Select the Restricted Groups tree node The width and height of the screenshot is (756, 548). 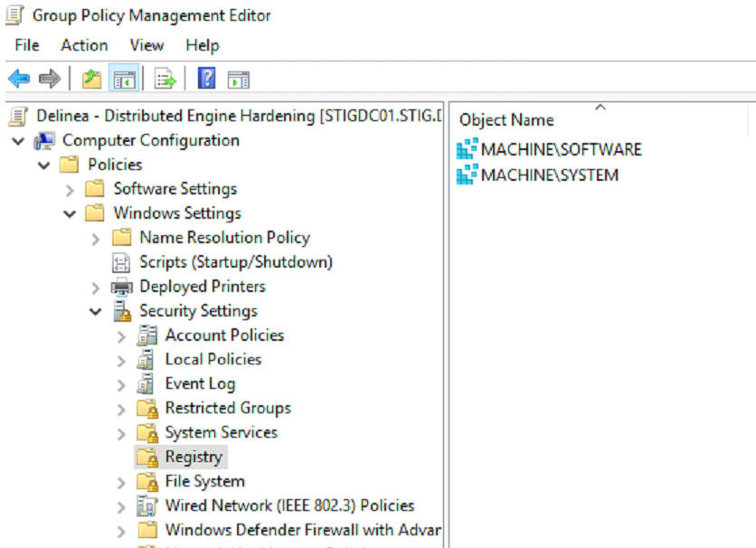(x=228, y=408)
